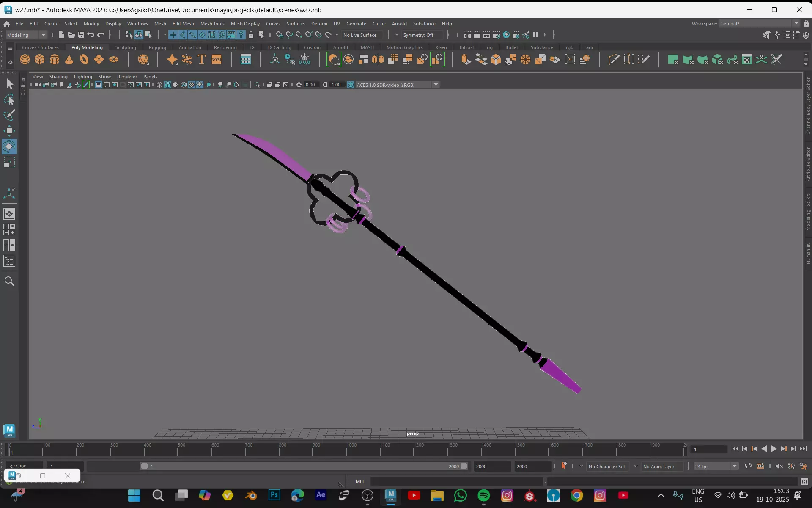812x508 pixels.
Task: Click the polygon Type text tool
Action: click(x=202, y=60)
